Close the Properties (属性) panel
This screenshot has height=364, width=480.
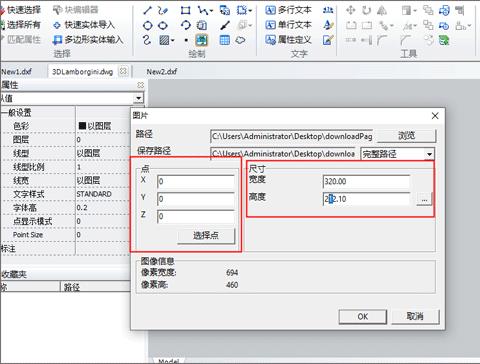pyautogui.click(x=141, y=85)
